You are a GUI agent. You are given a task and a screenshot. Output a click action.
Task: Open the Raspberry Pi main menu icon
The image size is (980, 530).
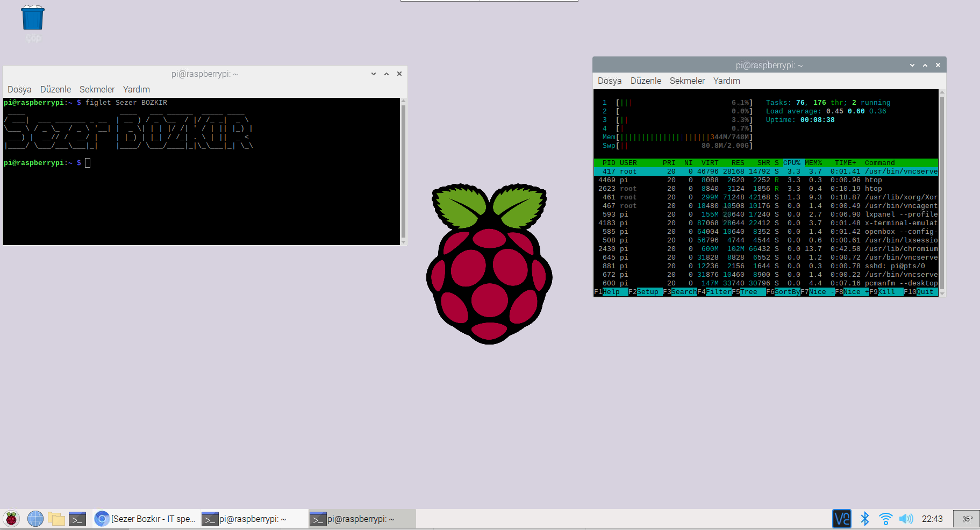(11, 519)
